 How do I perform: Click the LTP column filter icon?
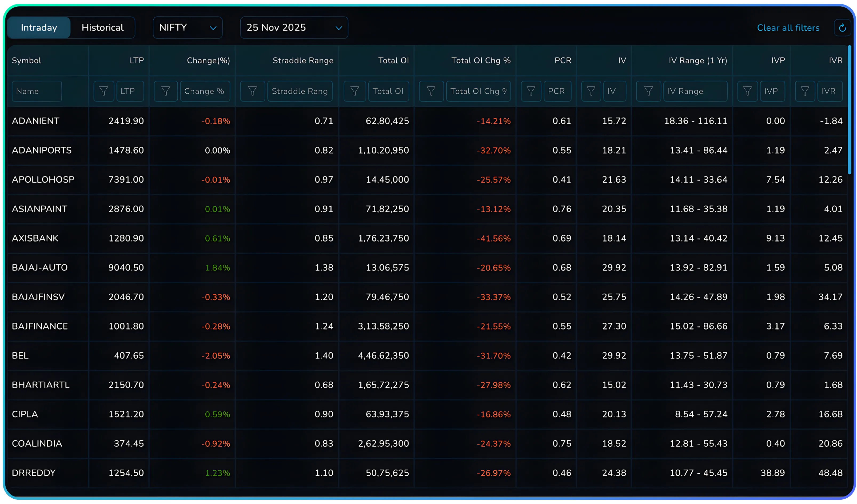pos(104,91)
